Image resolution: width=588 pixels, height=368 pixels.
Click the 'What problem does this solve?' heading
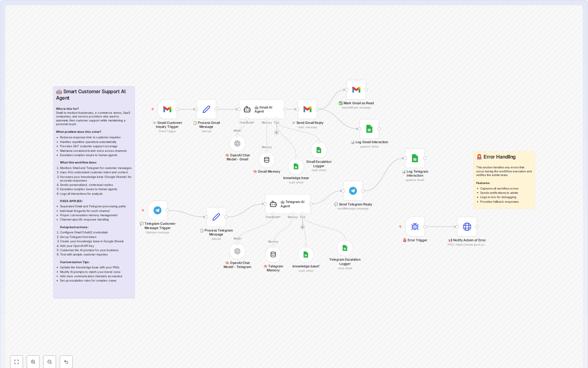point(78,132)
